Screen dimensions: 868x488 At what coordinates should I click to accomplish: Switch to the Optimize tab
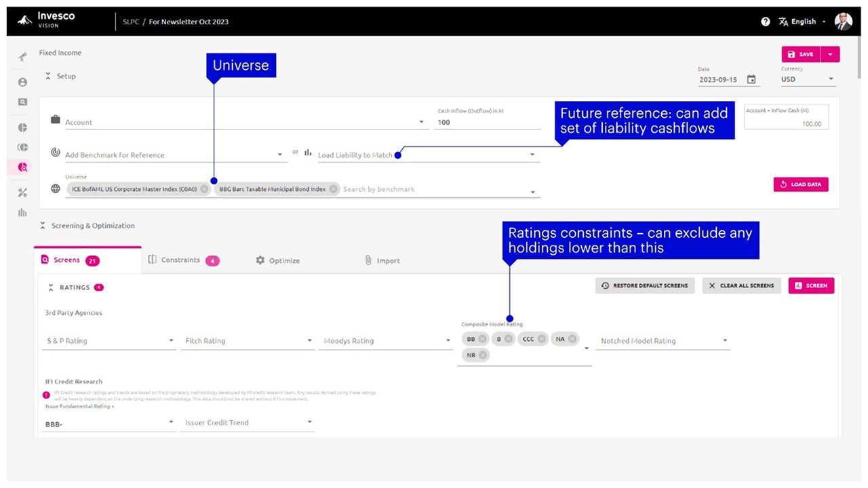278,260
